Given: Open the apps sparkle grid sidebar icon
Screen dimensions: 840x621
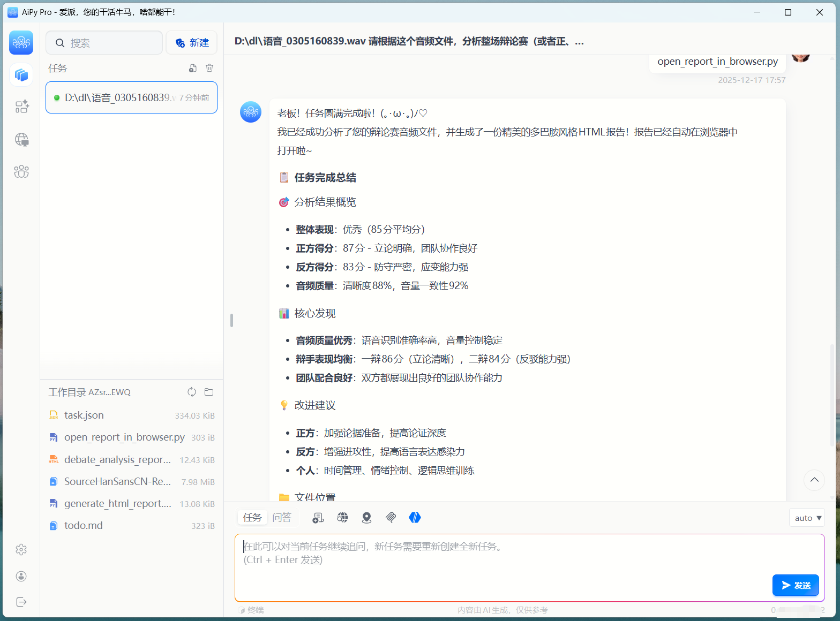Looking at the screenshot, I should click(21, 107).
